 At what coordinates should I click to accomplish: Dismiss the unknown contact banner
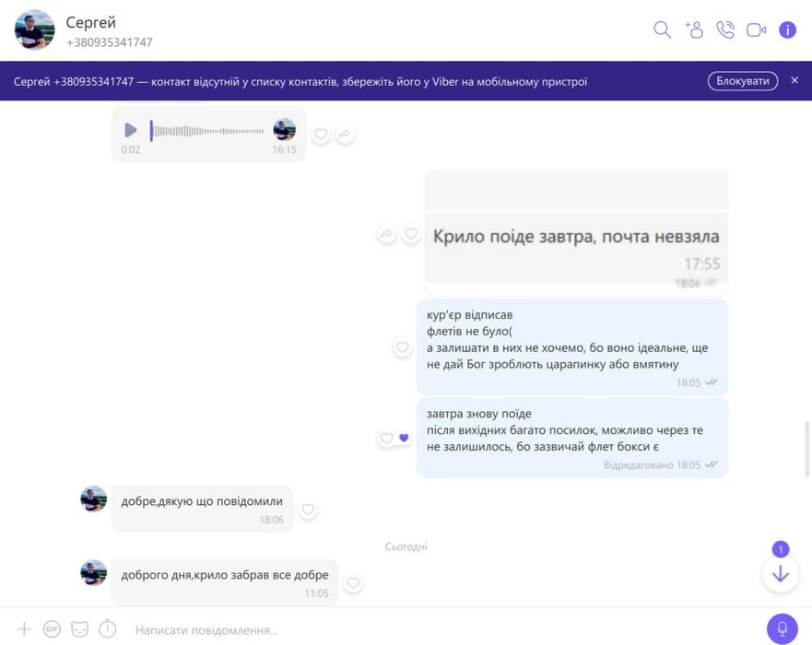tap(794, 80)
